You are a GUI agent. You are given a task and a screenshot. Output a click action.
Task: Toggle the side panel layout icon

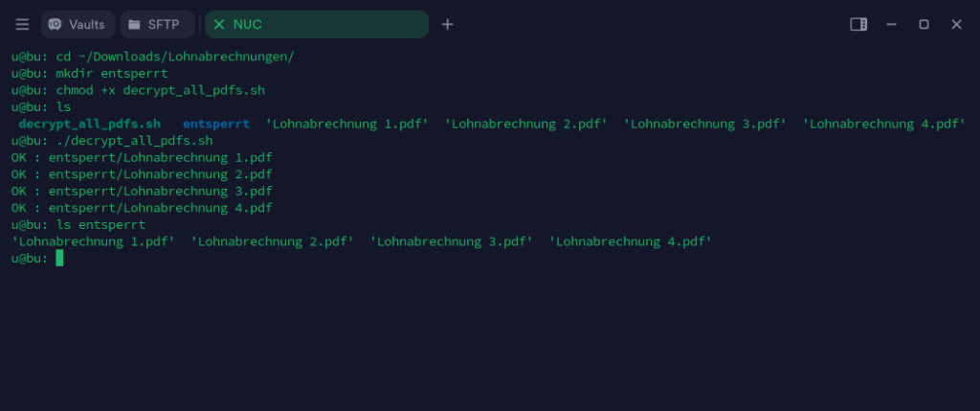(x=858, y=24)
